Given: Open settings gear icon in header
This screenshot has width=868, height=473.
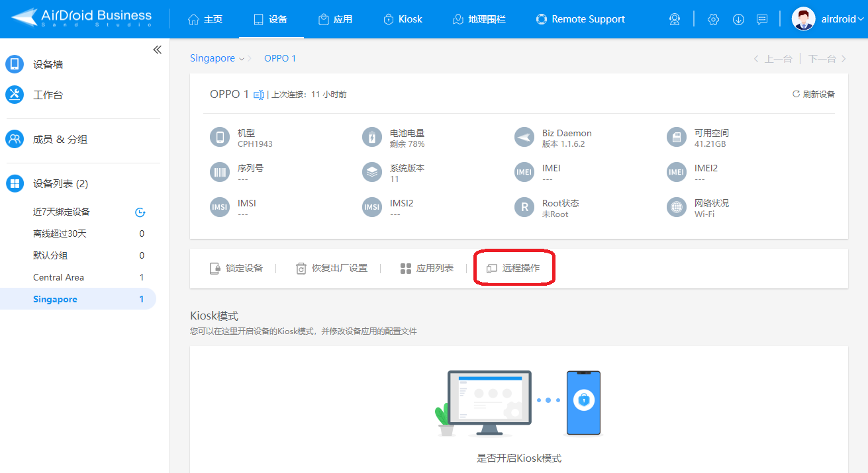Looking at the screenshot, I should [713, 19].
